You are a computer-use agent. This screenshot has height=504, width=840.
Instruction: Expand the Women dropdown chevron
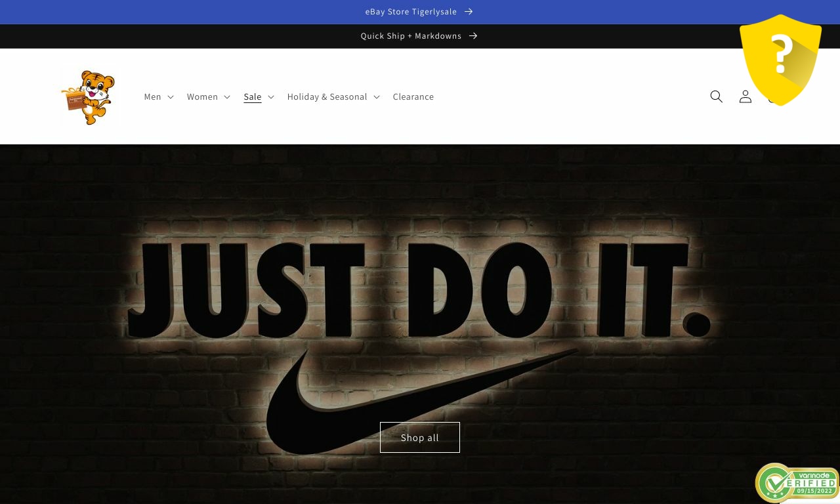coord(227,97)
